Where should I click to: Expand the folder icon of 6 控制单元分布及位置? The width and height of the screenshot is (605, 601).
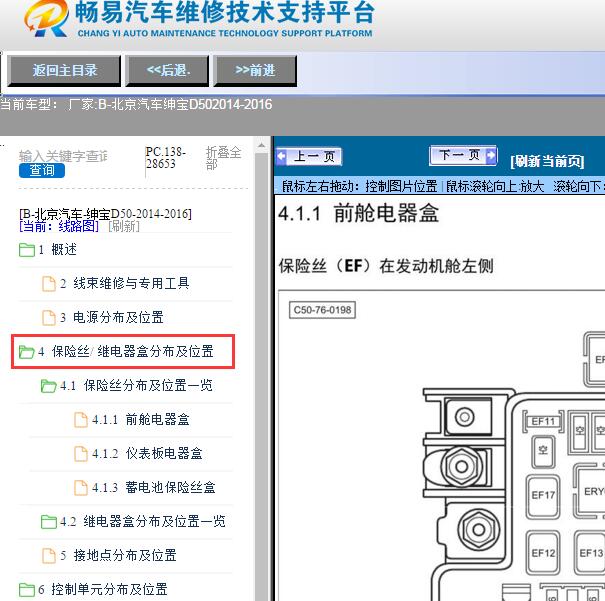pos(27,590)
